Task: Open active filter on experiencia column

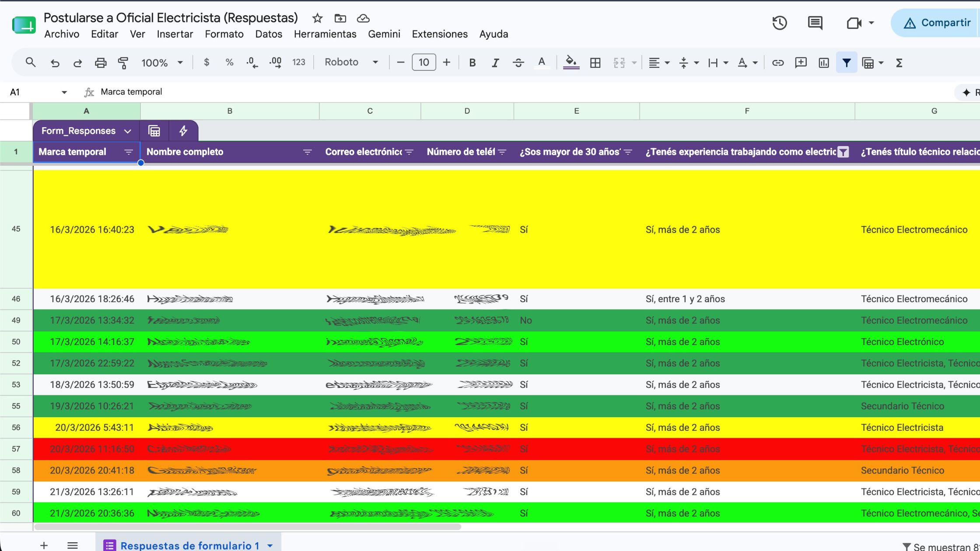Action: 843,152
